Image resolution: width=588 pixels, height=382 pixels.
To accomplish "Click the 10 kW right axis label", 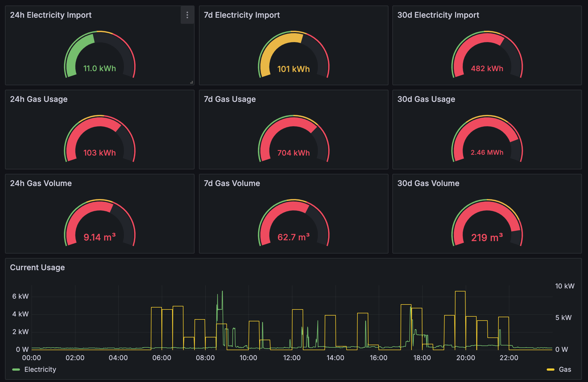I will click(565, 286).
